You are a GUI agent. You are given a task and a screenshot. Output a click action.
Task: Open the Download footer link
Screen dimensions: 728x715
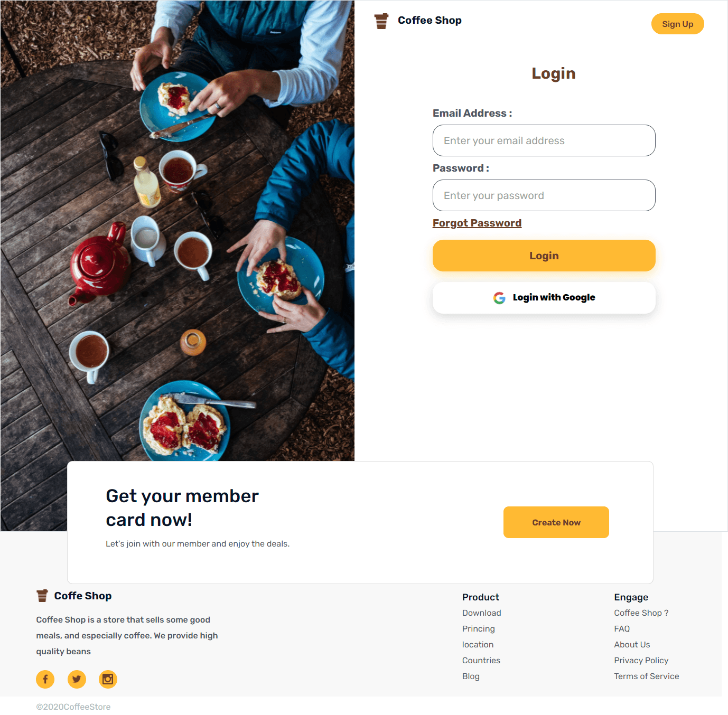click(x=481, y=613)
